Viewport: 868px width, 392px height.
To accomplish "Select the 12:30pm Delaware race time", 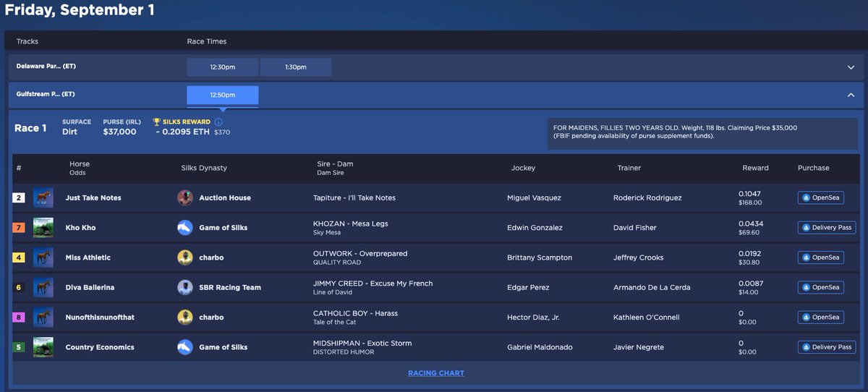I will 222,67.
